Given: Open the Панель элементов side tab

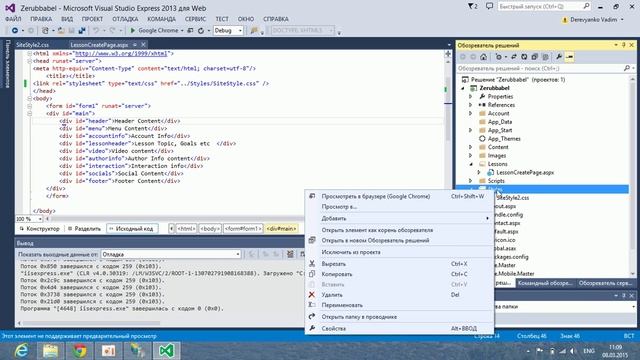Looking at the screenshot, I should pyautogui.click(x=7, y=63).
